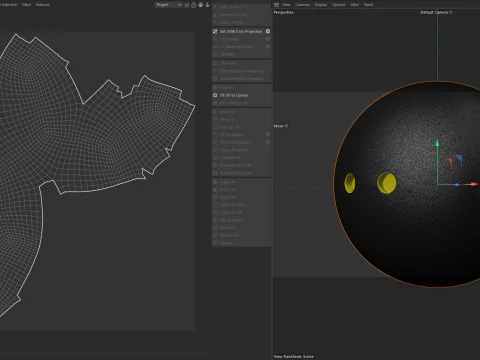Click the download arrow icon in UV toolbar
480x360 pixels.
207,5
